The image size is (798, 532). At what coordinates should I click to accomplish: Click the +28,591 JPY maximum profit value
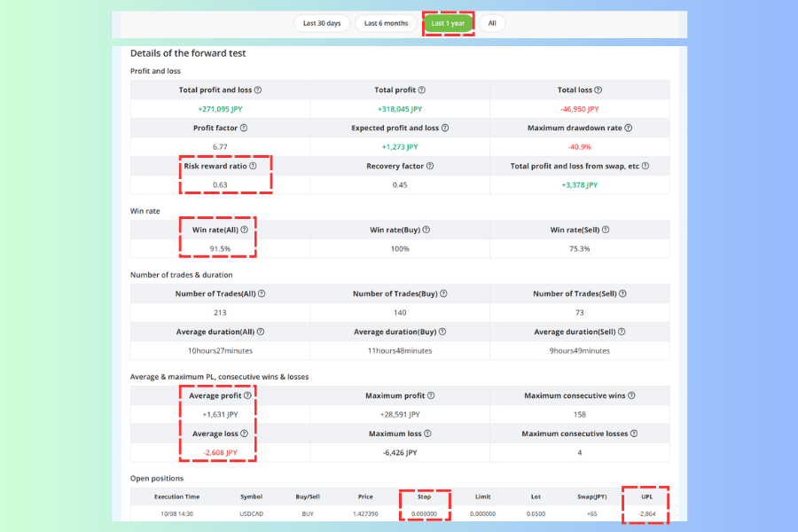pyautogui.click(x=400, y=414)
